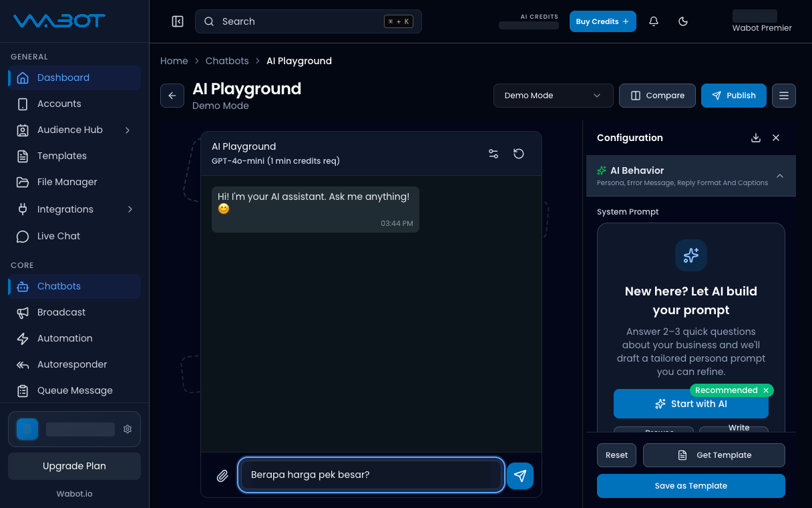Click the Queue Message clipboard icon
812x508 pixels.
23,390
